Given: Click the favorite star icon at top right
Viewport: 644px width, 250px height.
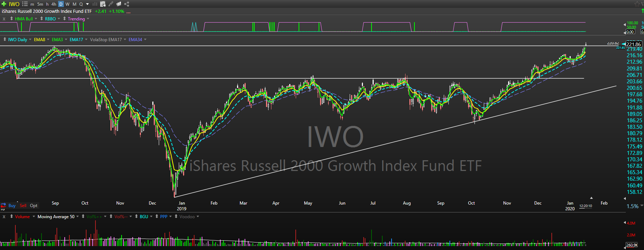Looking at the screenshot, I should click(x=637, y=4).
